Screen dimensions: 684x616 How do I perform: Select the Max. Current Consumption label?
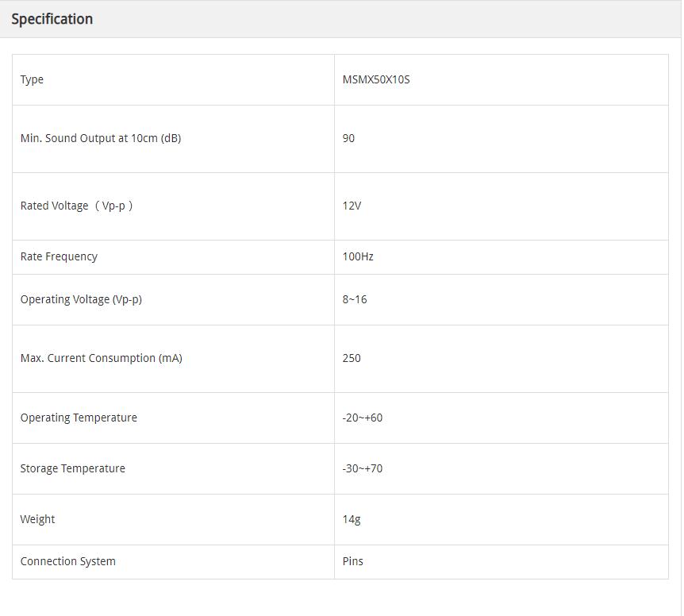[102, 358]
